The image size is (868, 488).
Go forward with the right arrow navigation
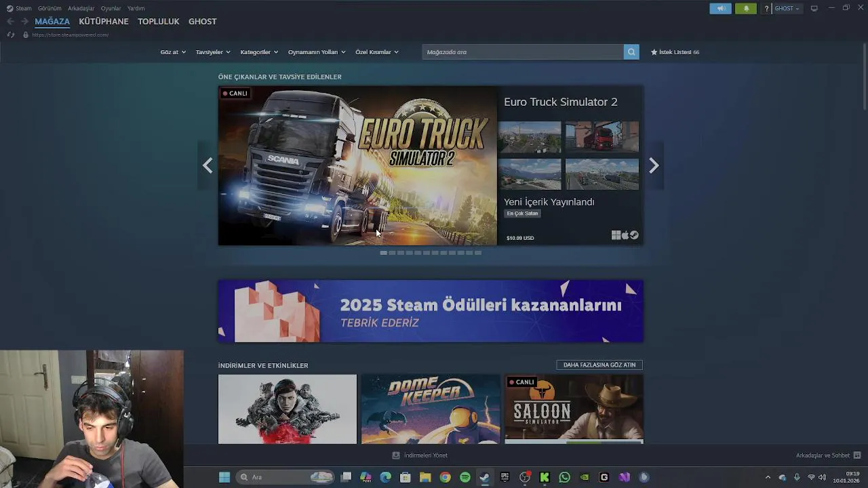pyautogui.click(x=24, y=22)
